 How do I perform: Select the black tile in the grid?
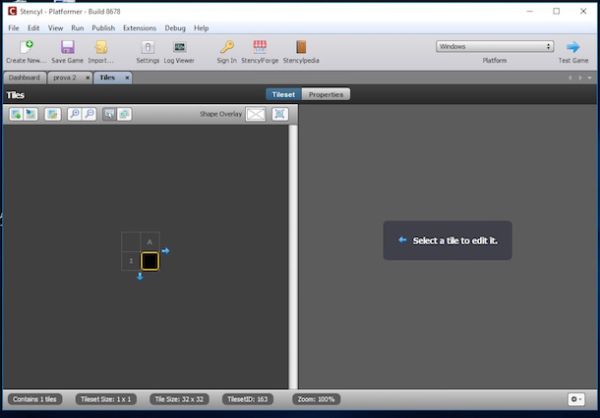pyautogui.click(x=149, y=261)
